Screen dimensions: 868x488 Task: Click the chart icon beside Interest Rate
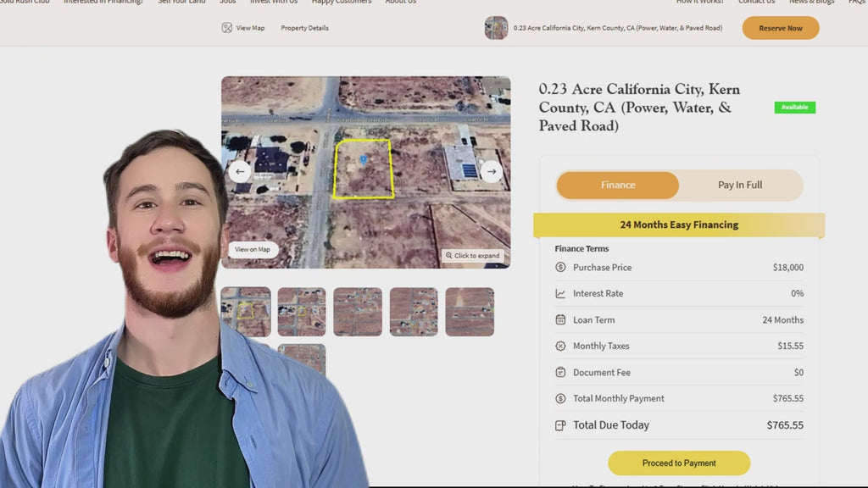pyautogui.click(x=560, y=294)
